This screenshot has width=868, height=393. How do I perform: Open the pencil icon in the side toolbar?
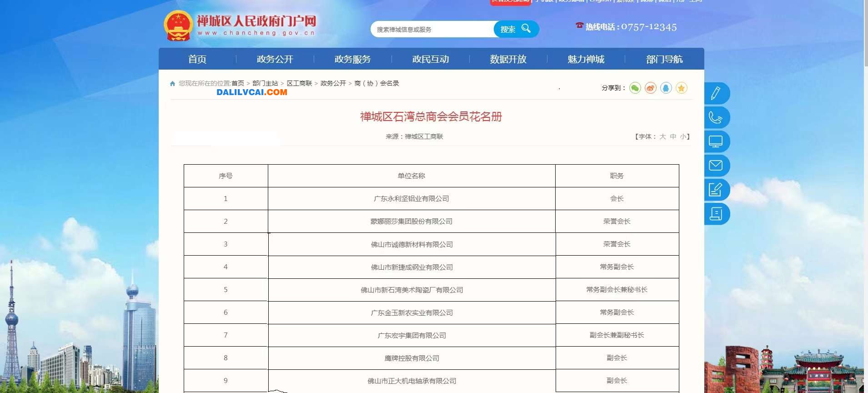pos(716,93)
